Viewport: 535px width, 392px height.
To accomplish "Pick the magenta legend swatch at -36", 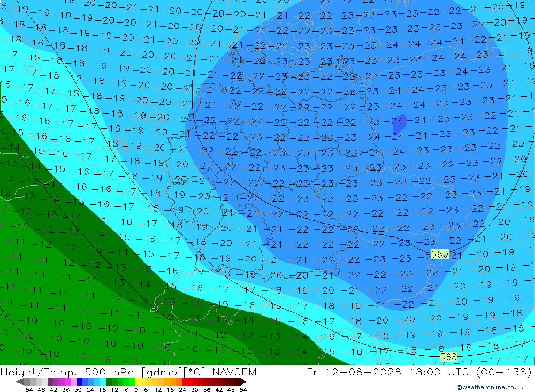I will (67, 381).
